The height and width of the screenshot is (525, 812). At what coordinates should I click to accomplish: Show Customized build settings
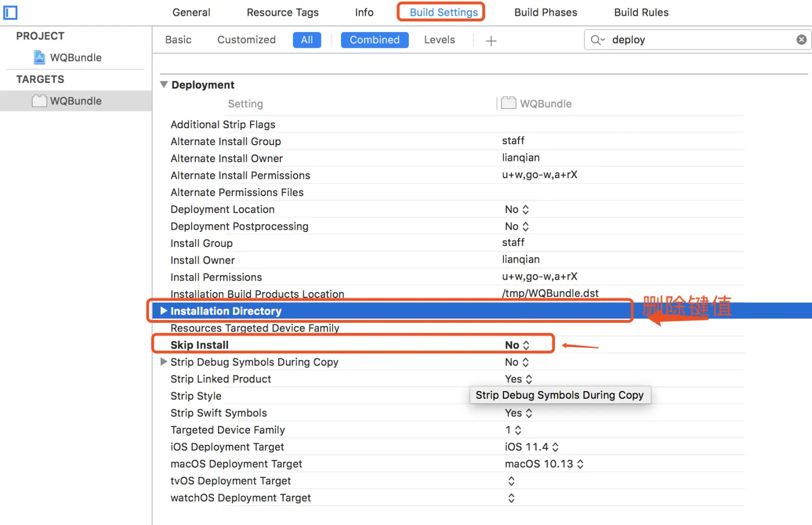[x=246, y=40]
